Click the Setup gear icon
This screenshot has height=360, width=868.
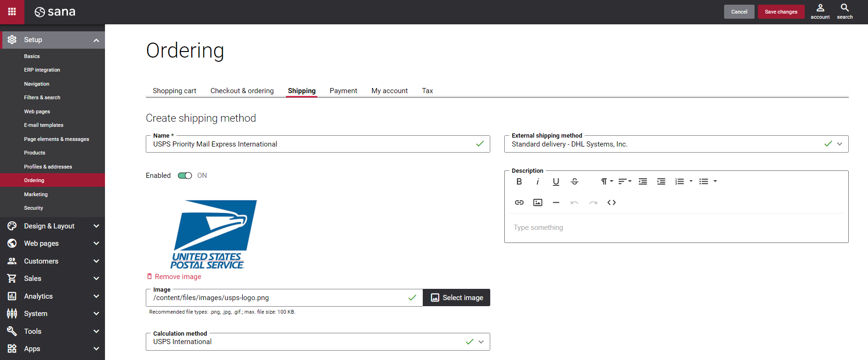coord(12,40)
